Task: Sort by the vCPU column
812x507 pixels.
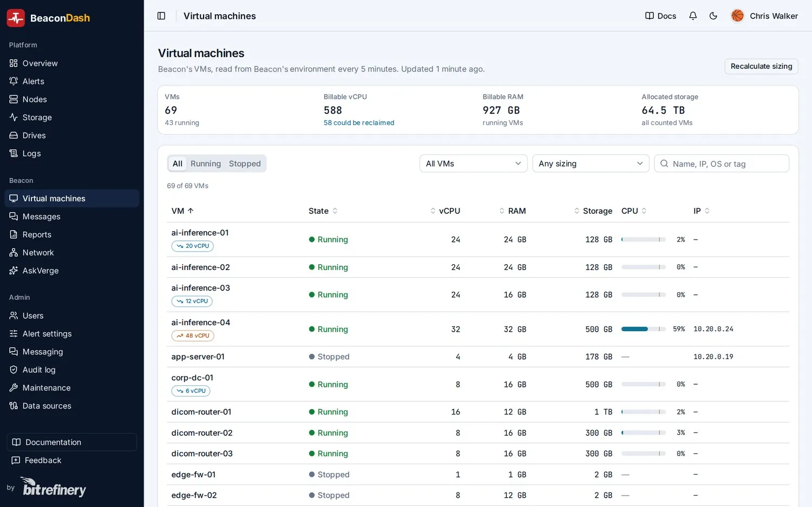Action: click(x=445, y=211)
